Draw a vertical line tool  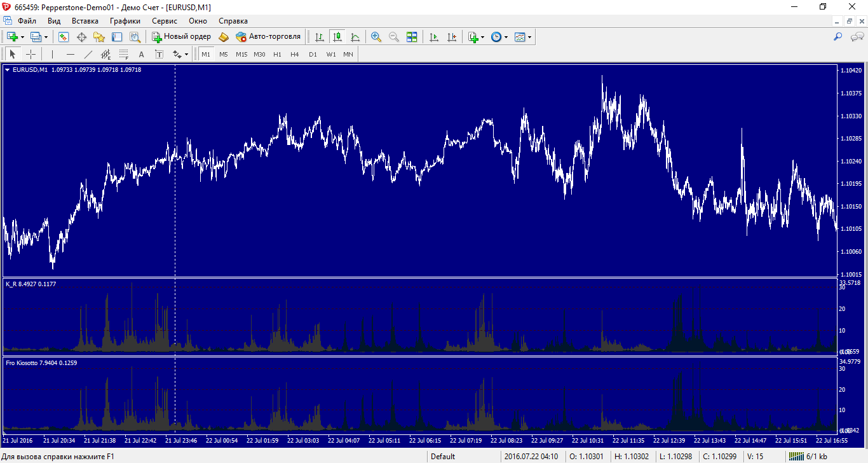[x=52, y=54]
